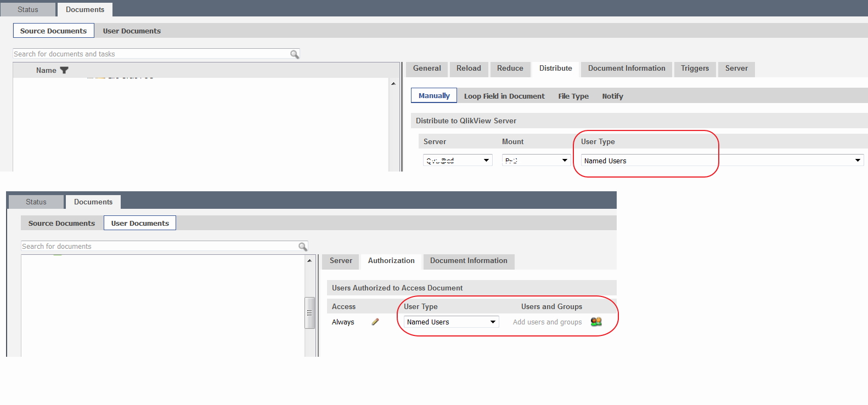Open User Documents in the upper panel
Screen dimensions: 868x405
pos(132,31)
